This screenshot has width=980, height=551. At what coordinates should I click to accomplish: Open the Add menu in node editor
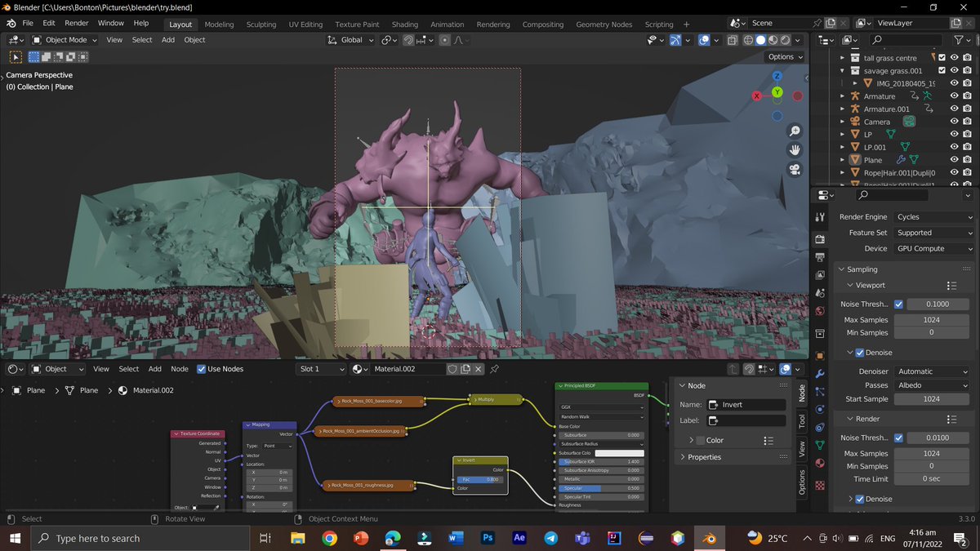[154, 369]
